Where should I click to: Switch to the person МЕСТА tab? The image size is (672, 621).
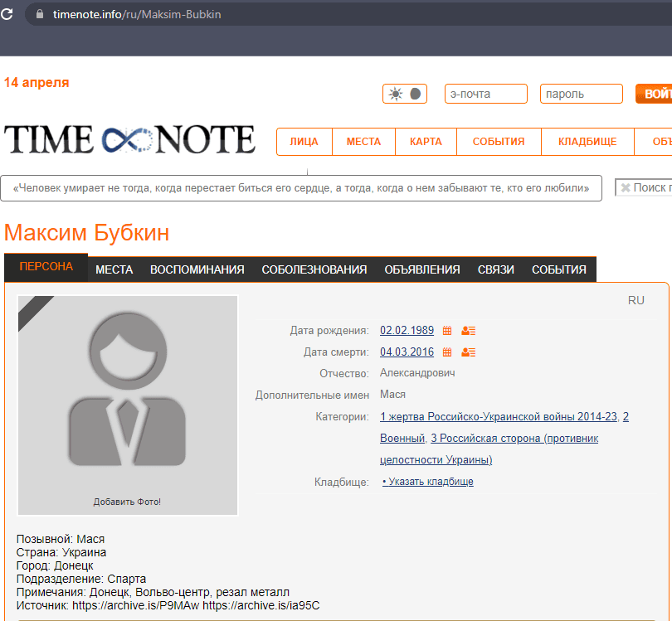[114, 269]
